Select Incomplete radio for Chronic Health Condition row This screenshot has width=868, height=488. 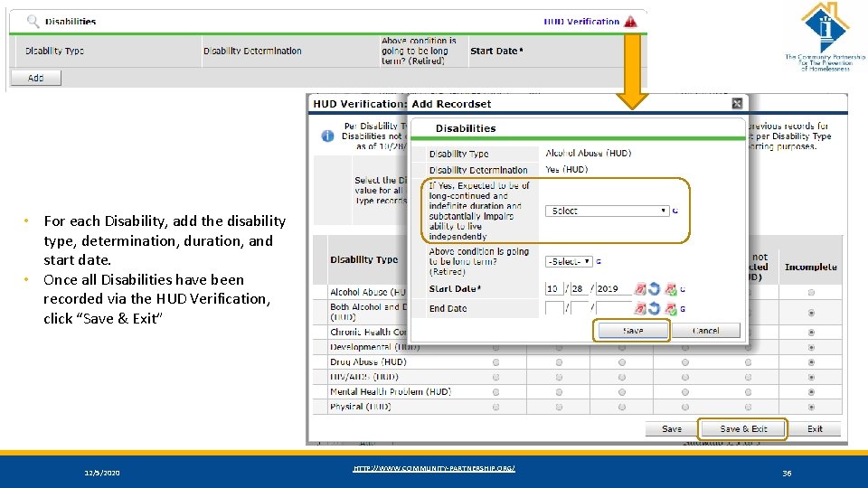(811, 332)
